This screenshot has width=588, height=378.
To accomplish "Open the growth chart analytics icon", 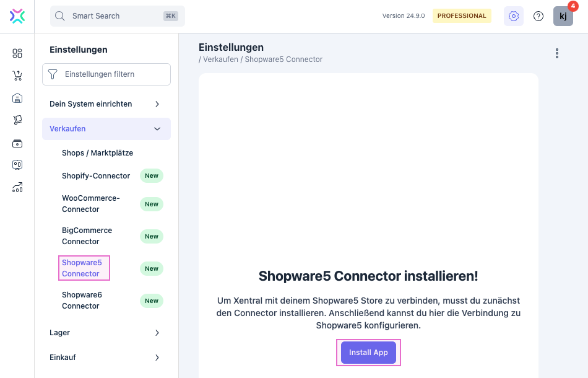I will (17, 187).
